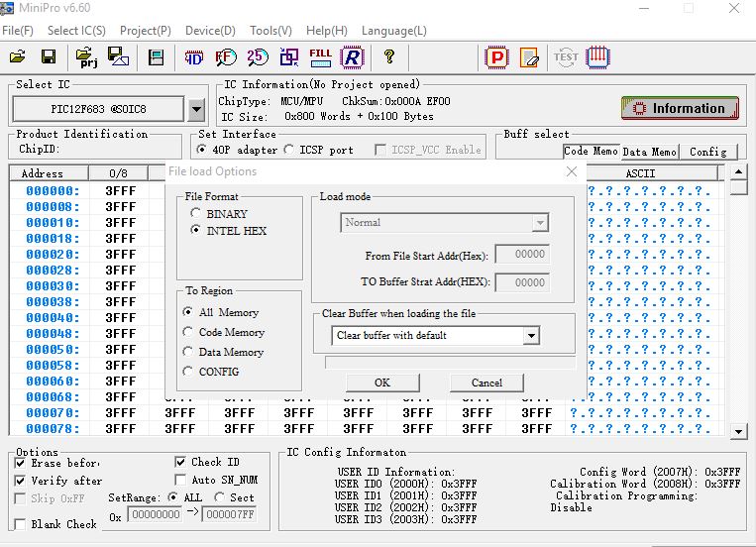Toggle Auto SN_NUM checkbox
The image size is (756, 547).
point(180,480)
